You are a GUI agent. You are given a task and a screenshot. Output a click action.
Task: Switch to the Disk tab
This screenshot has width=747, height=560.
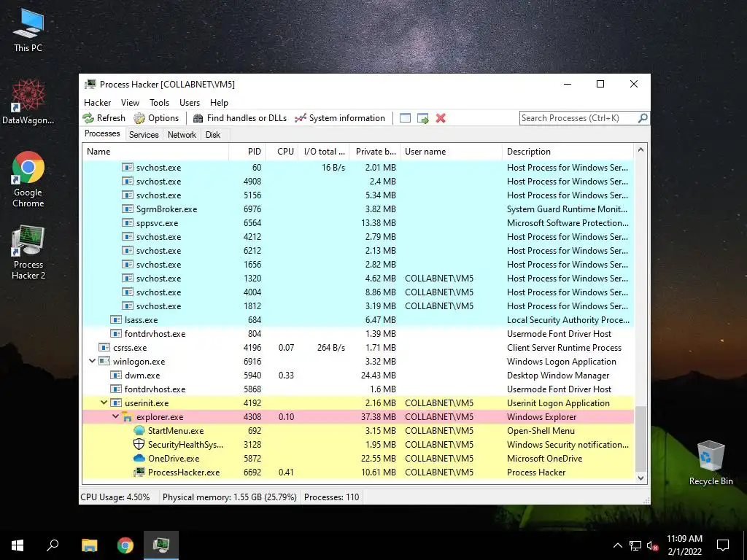[x=213, y=135]
